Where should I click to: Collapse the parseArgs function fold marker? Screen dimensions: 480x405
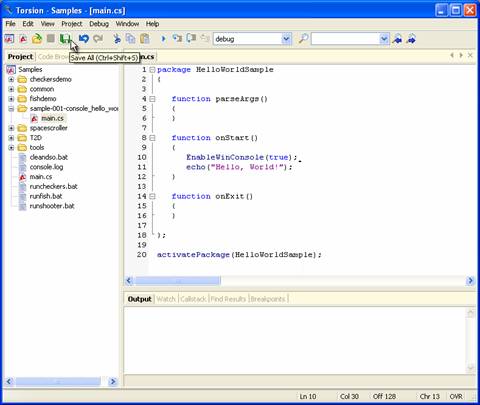[152, 99]
